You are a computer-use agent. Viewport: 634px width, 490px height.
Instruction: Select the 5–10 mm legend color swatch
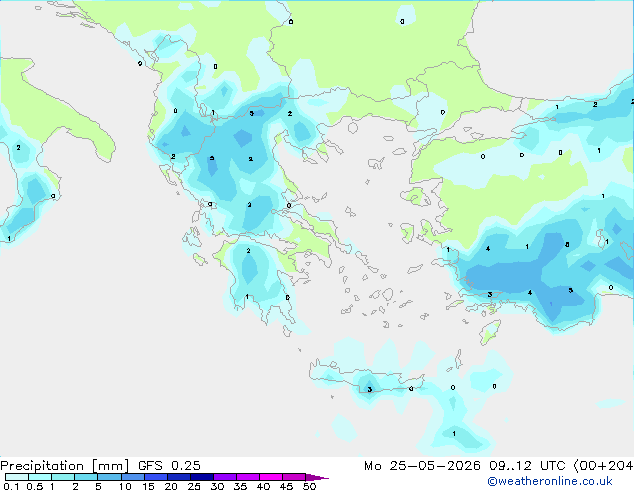click(x=109, y=477)
